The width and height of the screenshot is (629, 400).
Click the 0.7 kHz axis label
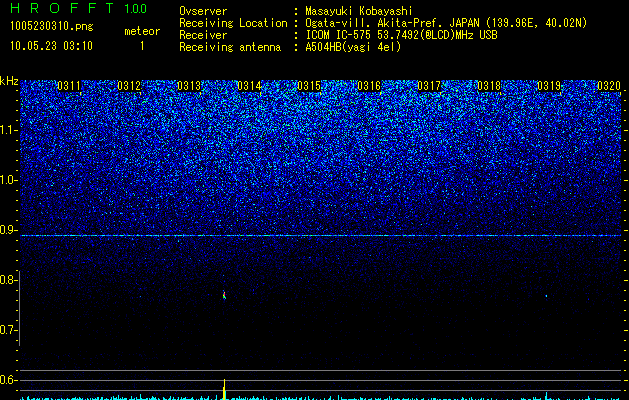click(x=8, y=330)
